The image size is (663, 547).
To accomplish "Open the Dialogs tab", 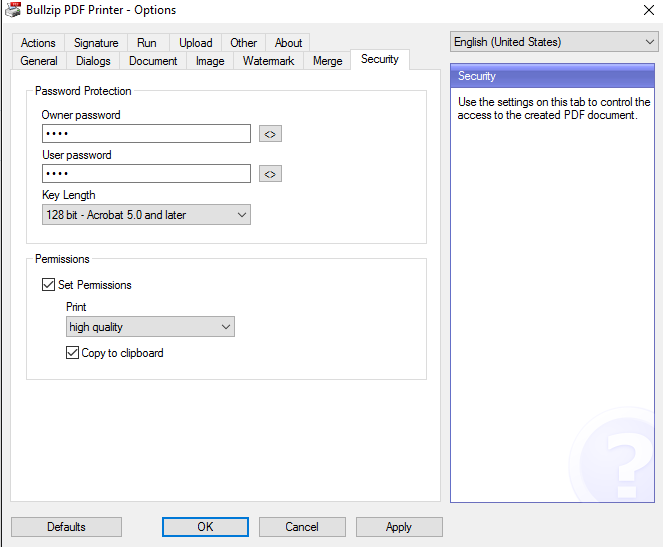I will click(93, 61).
